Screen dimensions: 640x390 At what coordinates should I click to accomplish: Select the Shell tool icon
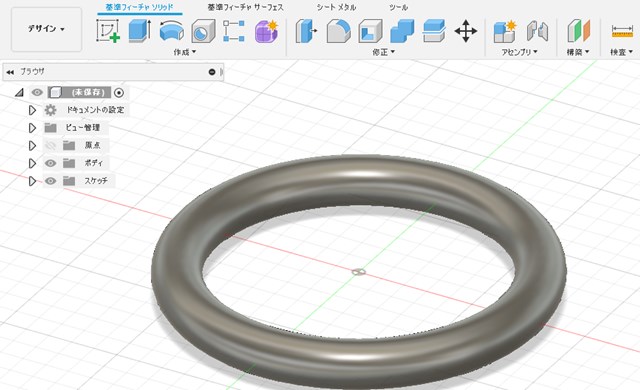371,31
